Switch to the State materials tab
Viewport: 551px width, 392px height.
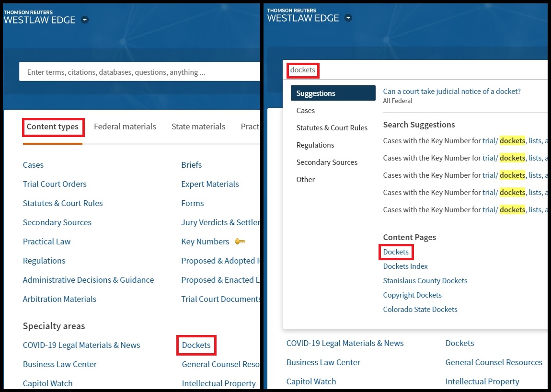point(198,127)
